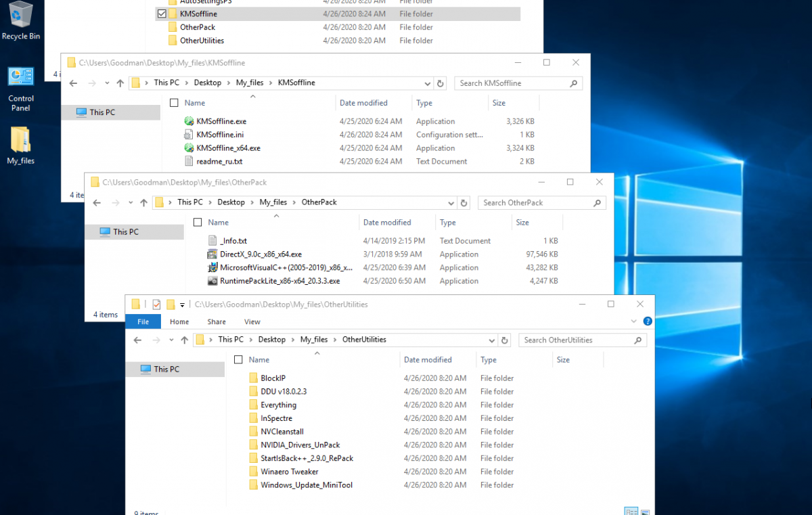Refresh the OtherUtilities folder view

[505, 340]
